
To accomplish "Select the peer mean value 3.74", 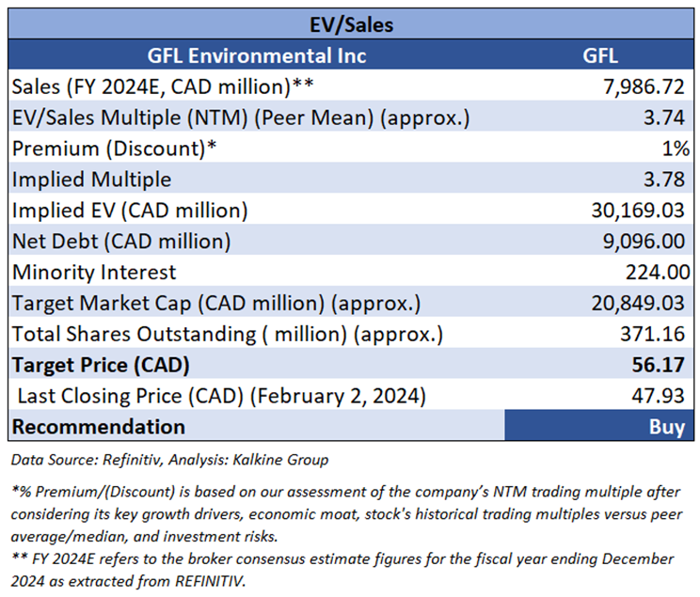I will [x=664, y=118].
